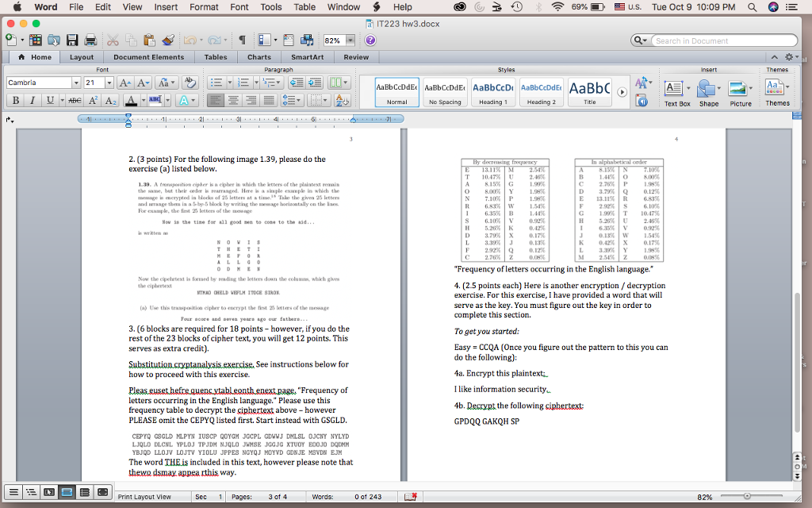Viewport: 812px width, 508px height.
Task: Toggle italic formatting
Action: coord(33,99)
